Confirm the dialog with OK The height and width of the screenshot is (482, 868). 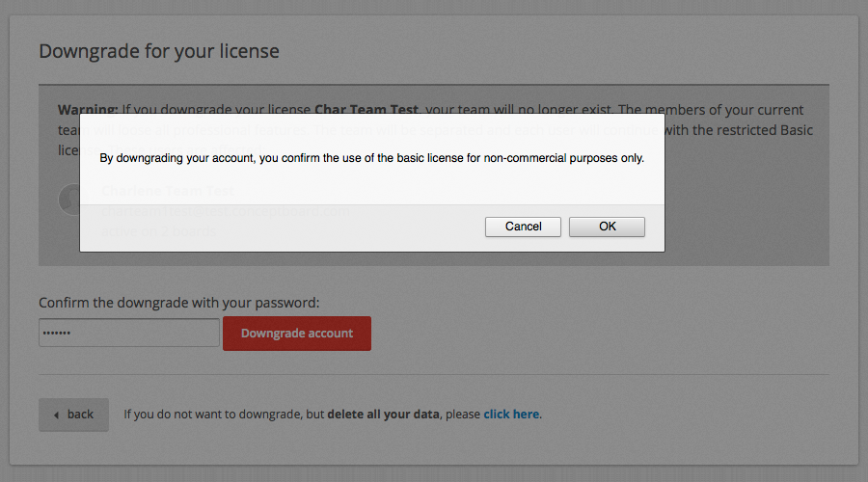[607, 227]
